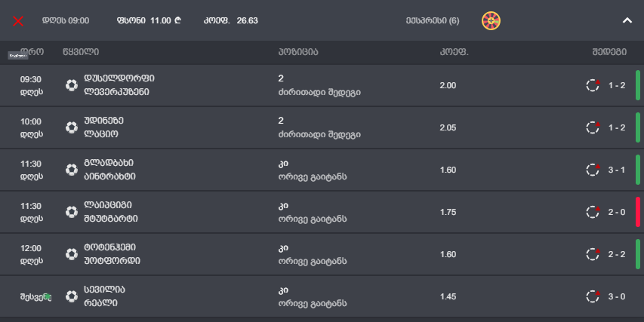The width and height of the screenshot is (644, 322).
Task: Click the ექსპრესი (6) bet type label
Action: [x=433, y=20]
